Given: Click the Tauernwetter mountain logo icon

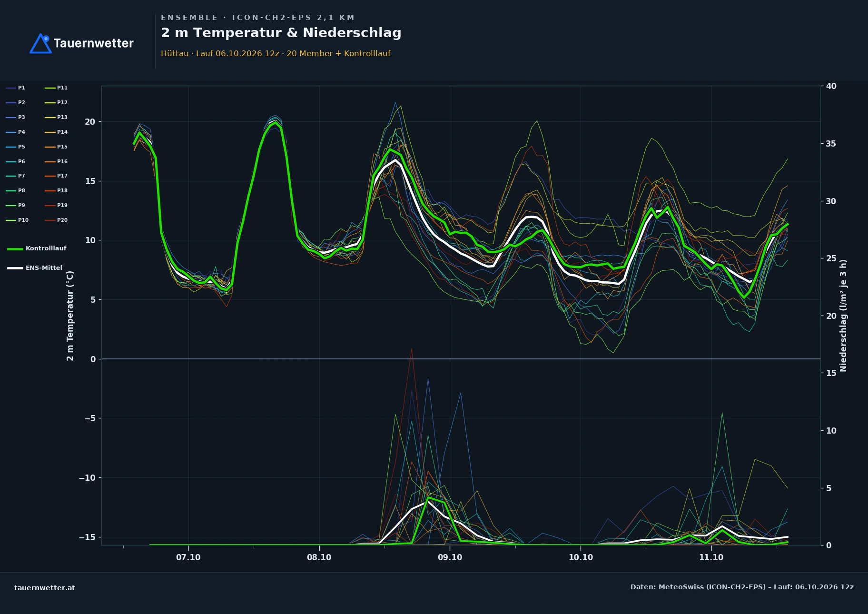Looking at the screenshot, I should (40, 43).
